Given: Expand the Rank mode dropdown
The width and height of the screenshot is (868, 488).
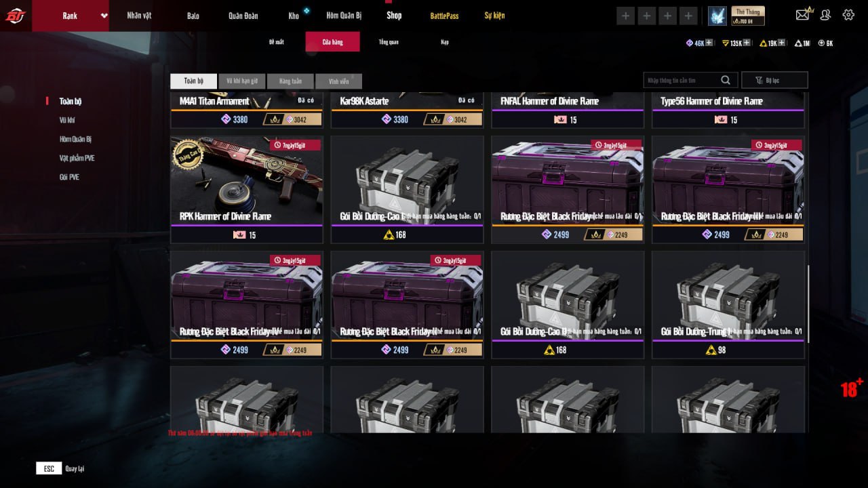Looking at the screenshot, I should [104, 16].
